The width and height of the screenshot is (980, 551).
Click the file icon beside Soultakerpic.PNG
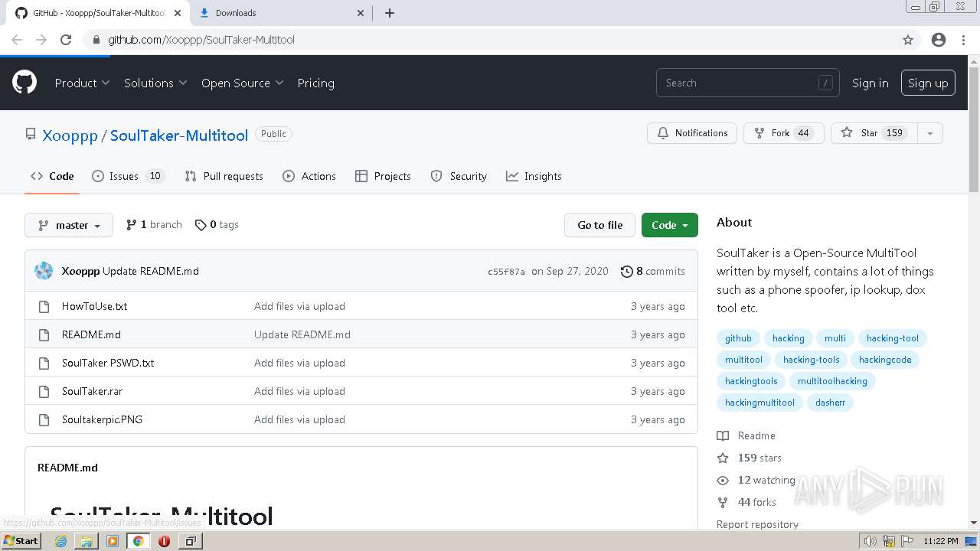[x=44, y=419]
